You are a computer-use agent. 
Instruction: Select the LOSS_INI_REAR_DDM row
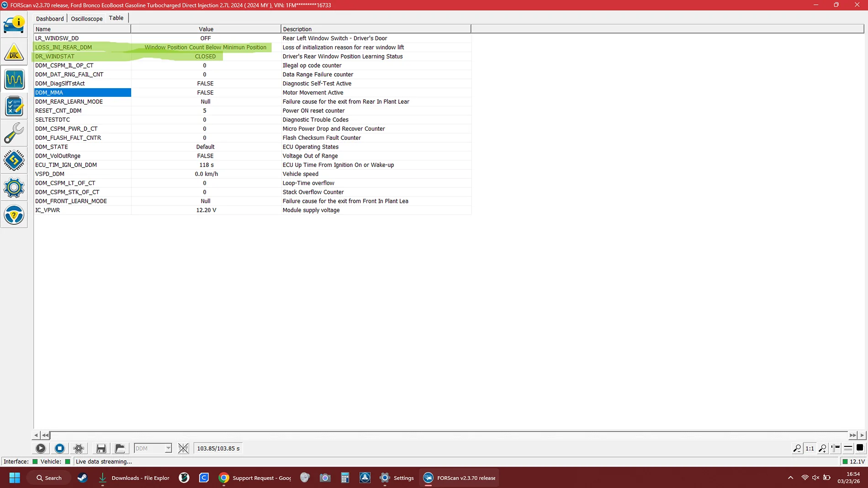[x=252, y=48]
